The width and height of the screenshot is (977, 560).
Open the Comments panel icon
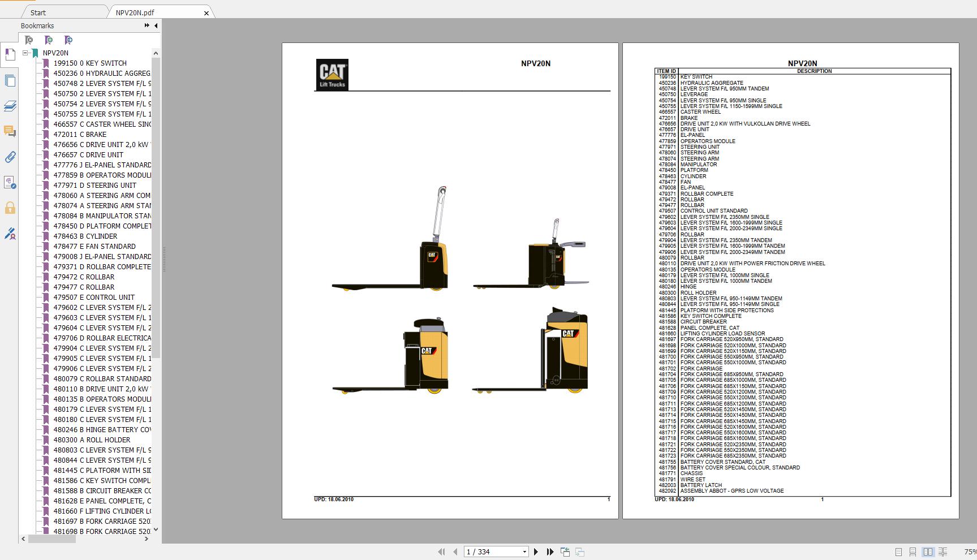coord(10,132)
